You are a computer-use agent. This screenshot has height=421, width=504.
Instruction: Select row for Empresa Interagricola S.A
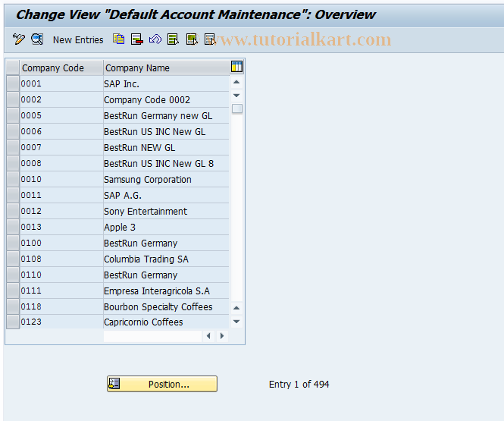tap(13, 291)
